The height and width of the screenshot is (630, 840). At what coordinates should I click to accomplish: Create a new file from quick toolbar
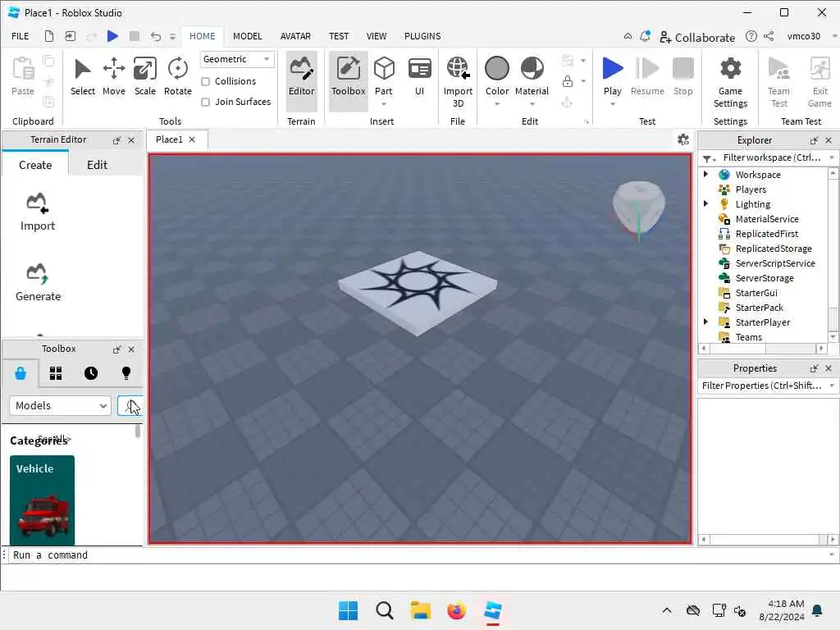click(48, 36)
